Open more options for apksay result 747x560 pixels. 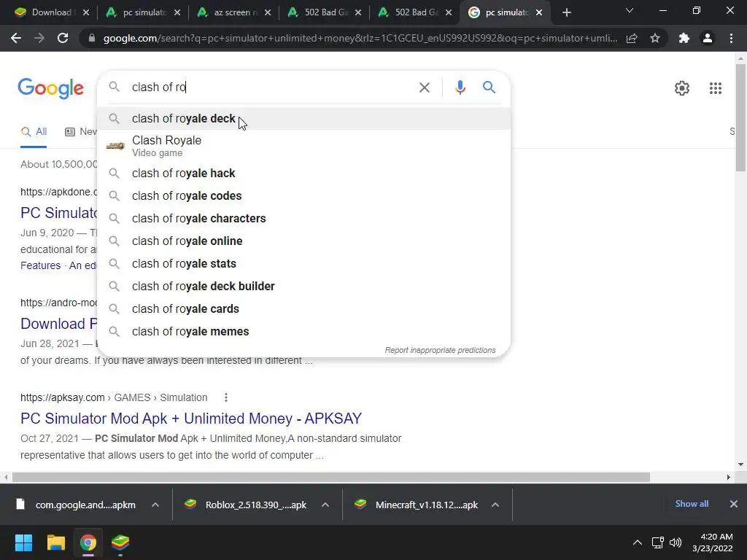226,397
